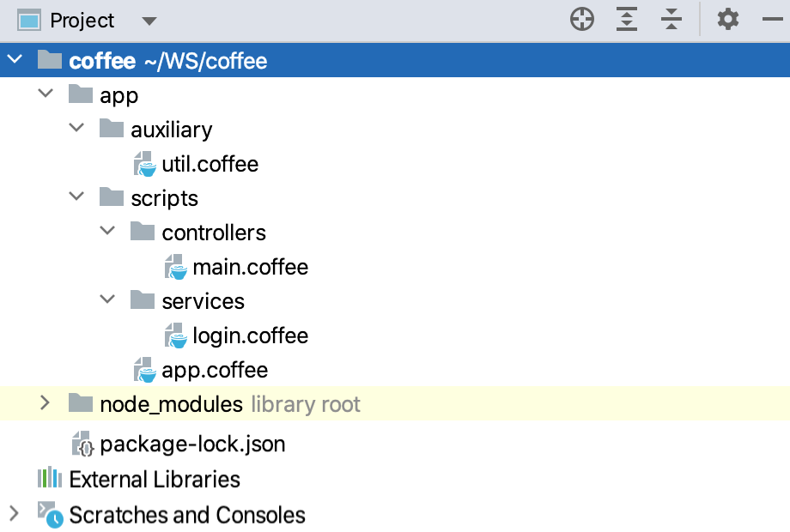Click the app.coffee file icon
The image size is (790, 532).
coord(144,370)
